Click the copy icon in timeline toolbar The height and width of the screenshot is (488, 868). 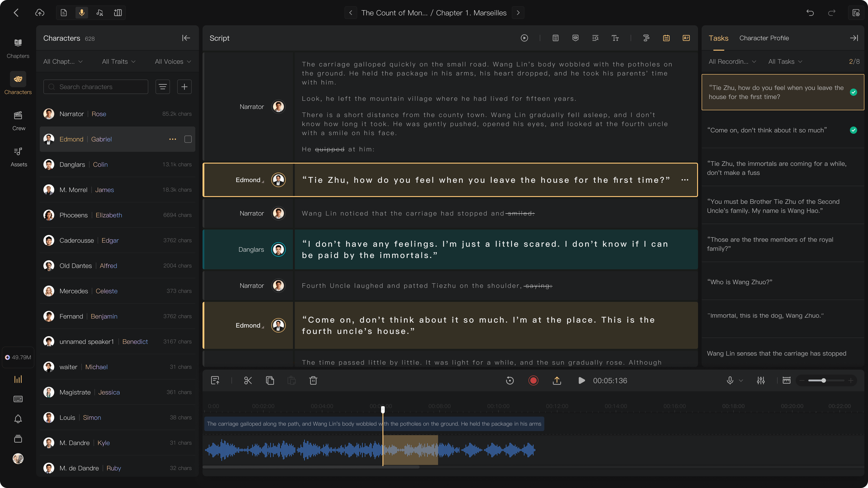coord(270,380)
